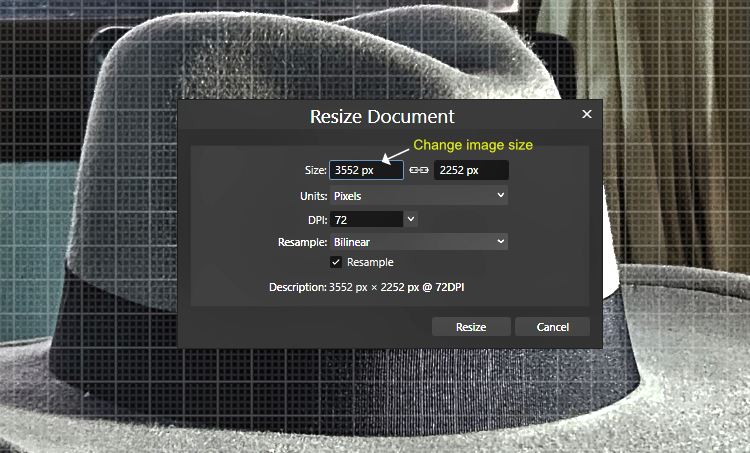This screenshot has height=453, width=750.
Task: Click the Cancel button
Action: click(x=552, y=327)
